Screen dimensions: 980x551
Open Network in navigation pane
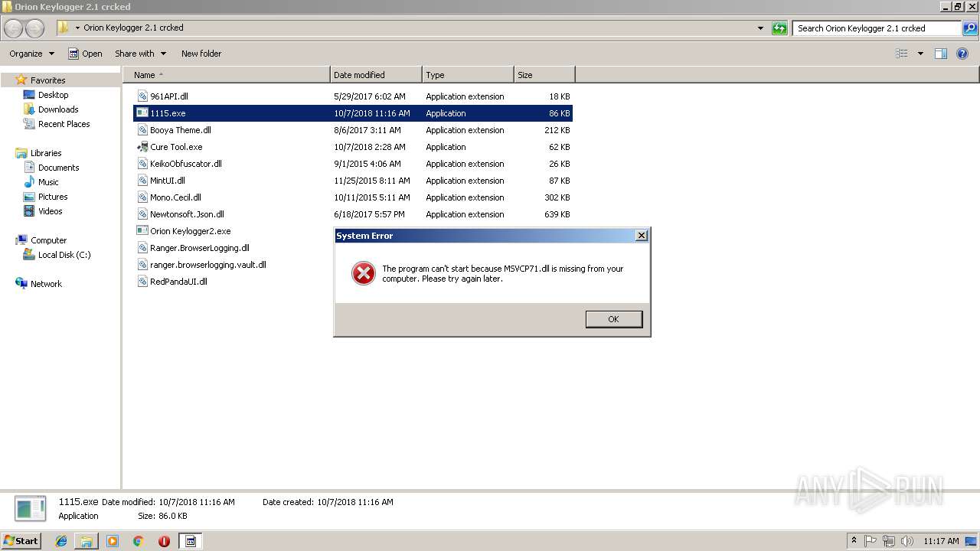point(46,284)
